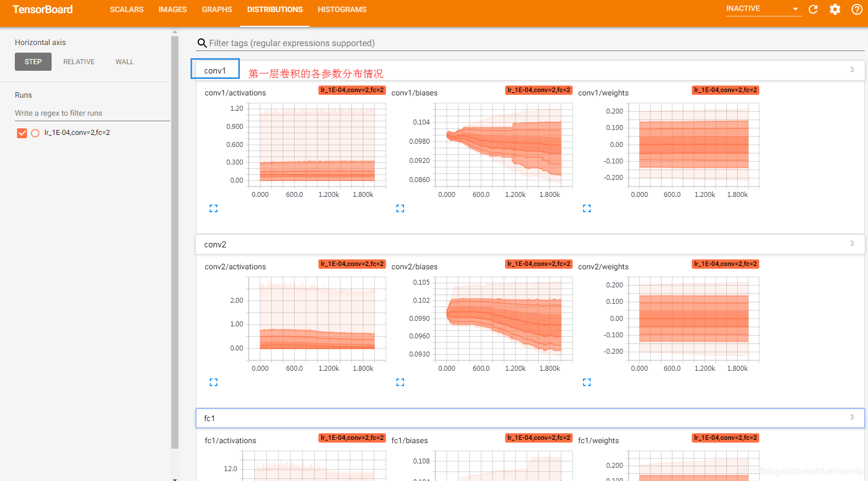868x481 pixels.
Task: Click the conv2/weights distribution chart
Action: coord(694,319)
